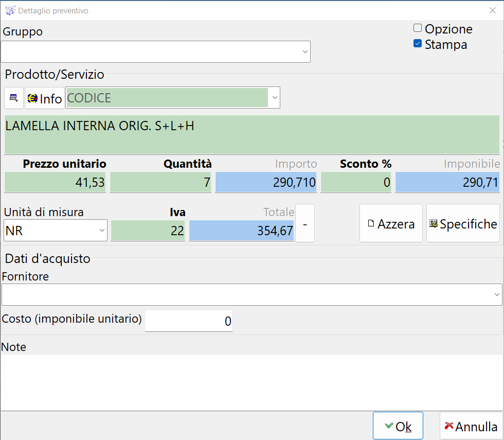Close the Dettaglio preventivo window
Viewport: 504px width, 440px height.
click(492, 10)
